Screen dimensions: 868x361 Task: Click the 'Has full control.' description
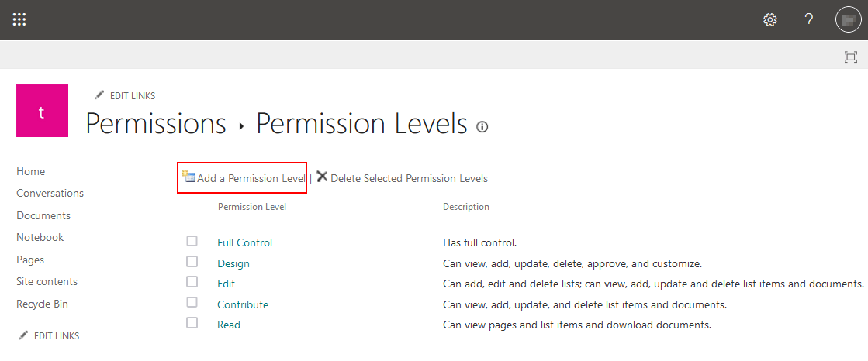coord(479,242)
